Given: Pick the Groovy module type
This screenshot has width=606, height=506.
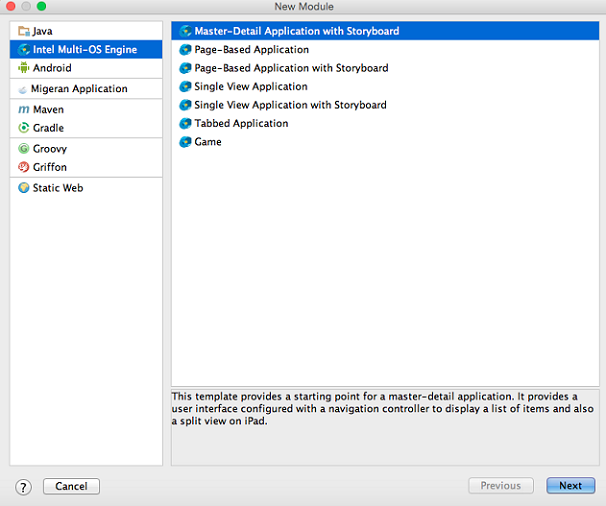Looking at the screenshot, I should (86, 148).
